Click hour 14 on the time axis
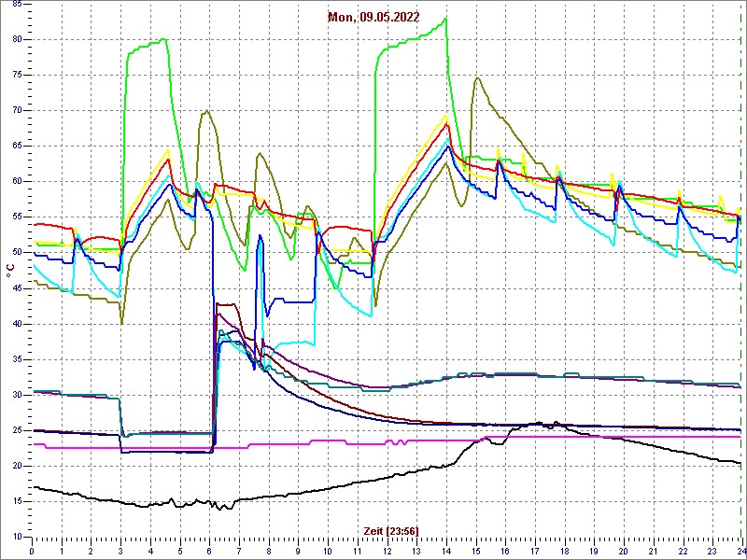Image resolution: width=747 pixels, height=560 pixels. tap(446, 551)
